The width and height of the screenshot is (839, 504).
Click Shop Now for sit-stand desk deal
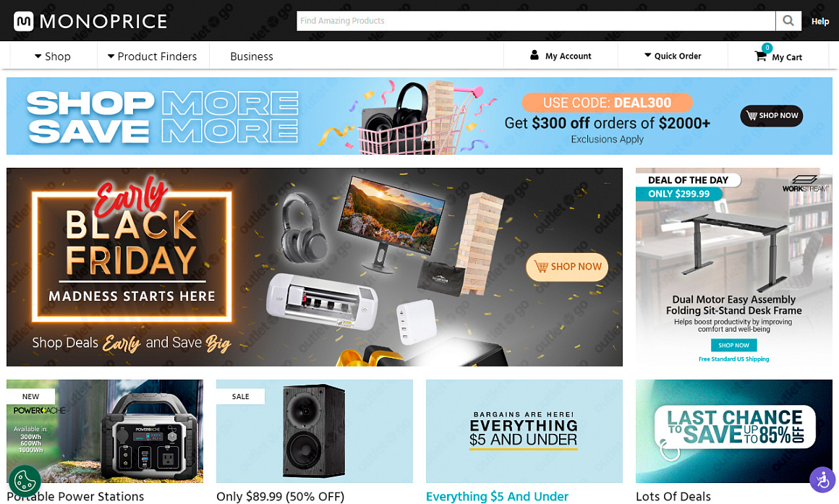[x=733, y=345]
